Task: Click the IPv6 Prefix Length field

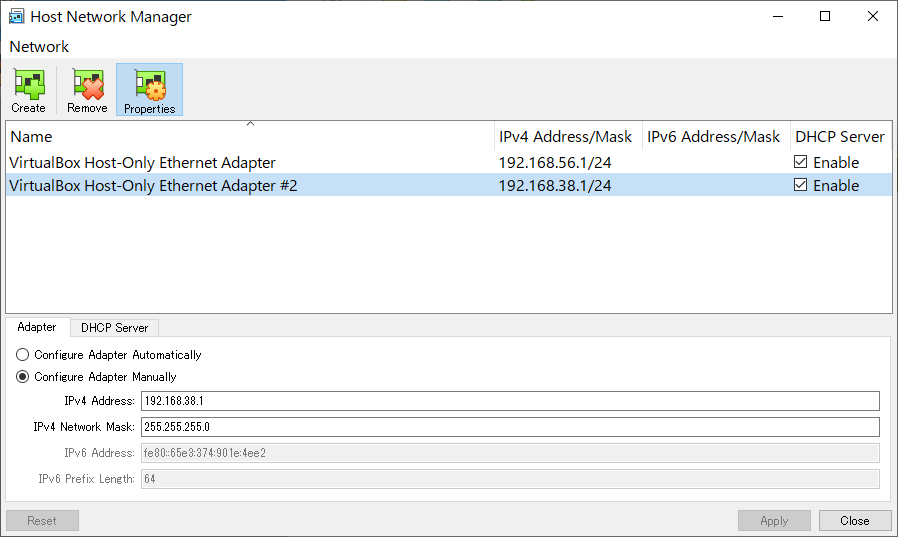Action: [x=510, y=479]
